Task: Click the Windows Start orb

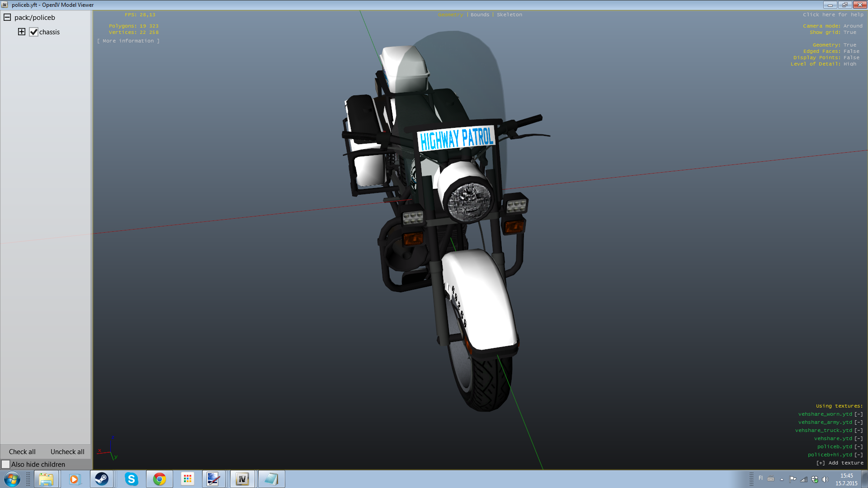Action: 12,479
